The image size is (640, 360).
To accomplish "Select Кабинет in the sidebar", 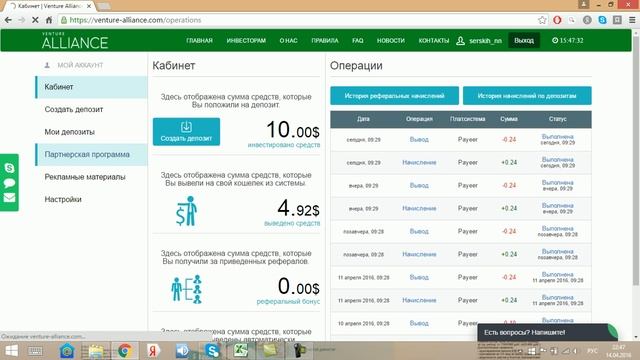I will click(91, 87).
